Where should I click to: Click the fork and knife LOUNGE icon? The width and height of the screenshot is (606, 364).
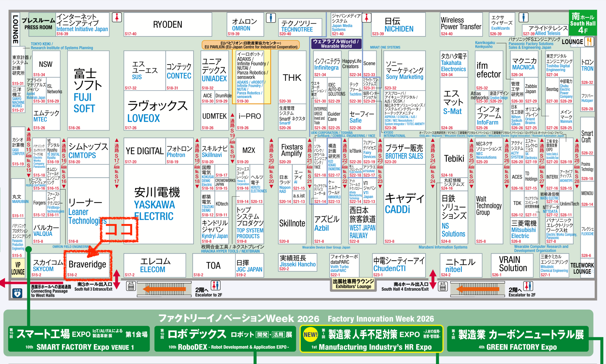coord(589,41)
